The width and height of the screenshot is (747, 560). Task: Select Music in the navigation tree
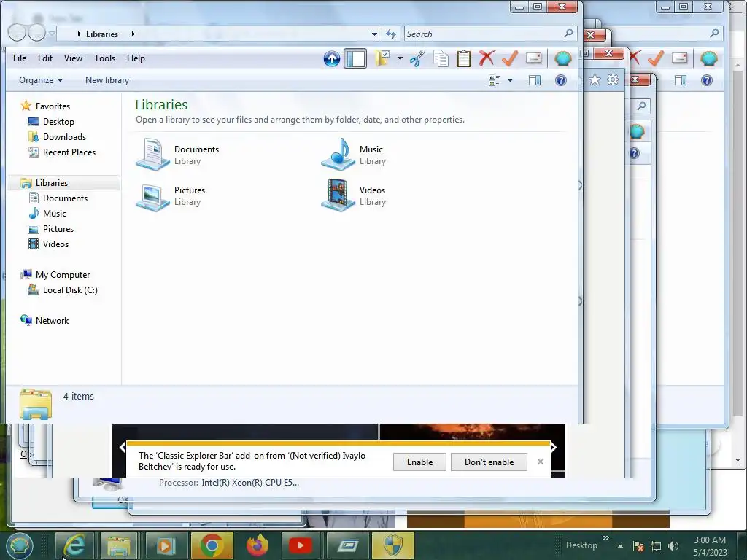click(x=54, y=214)
